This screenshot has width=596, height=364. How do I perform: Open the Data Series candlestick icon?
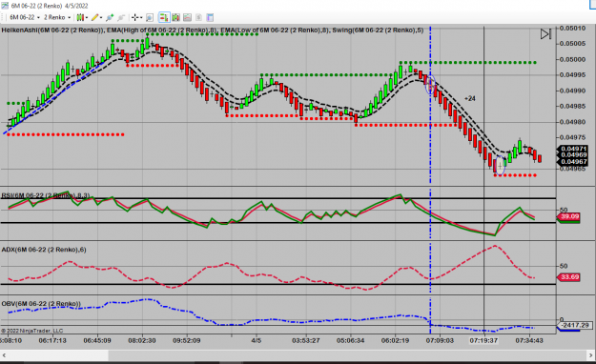pos(175,17)
